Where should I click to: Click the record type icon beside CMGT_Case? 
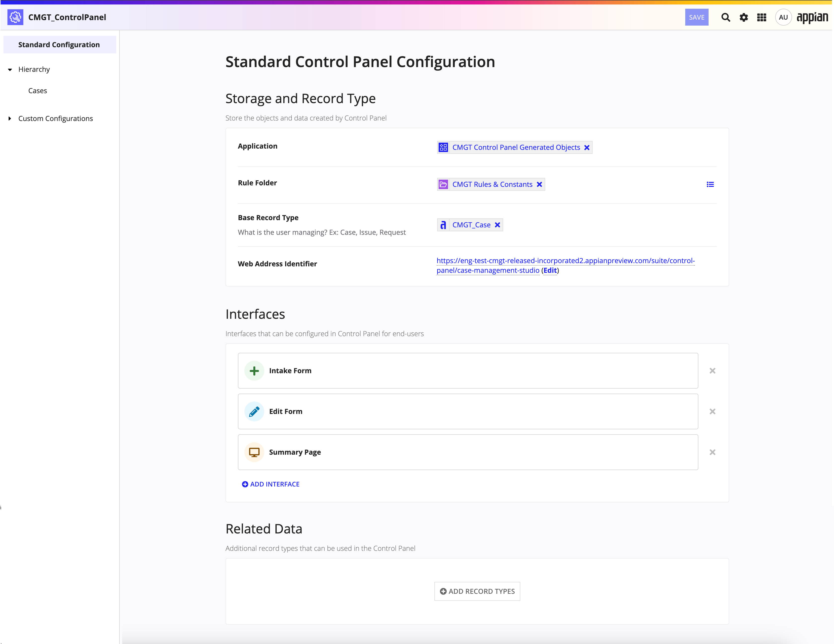pyautogui.click(x=443, y=225)
